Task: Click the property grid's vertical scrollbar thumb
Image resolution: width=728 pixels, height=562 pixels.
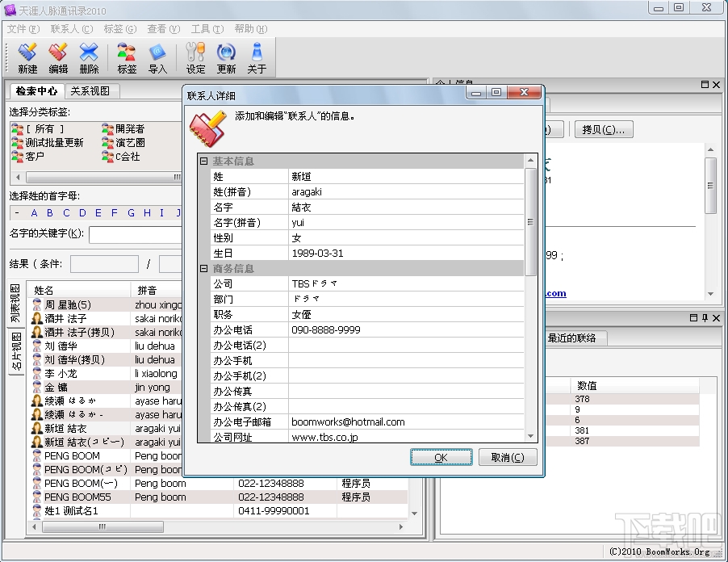Action: (530, 222)
